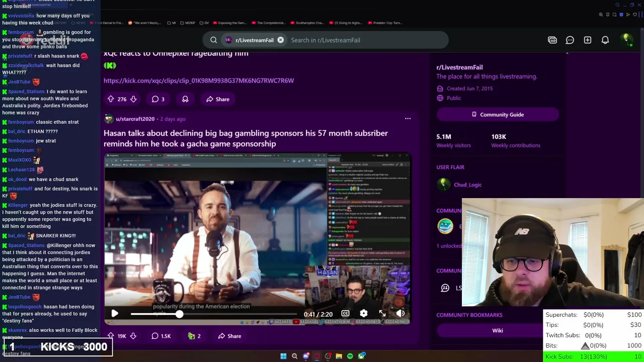Toggle closed captions on the video

tap(345, 313)
